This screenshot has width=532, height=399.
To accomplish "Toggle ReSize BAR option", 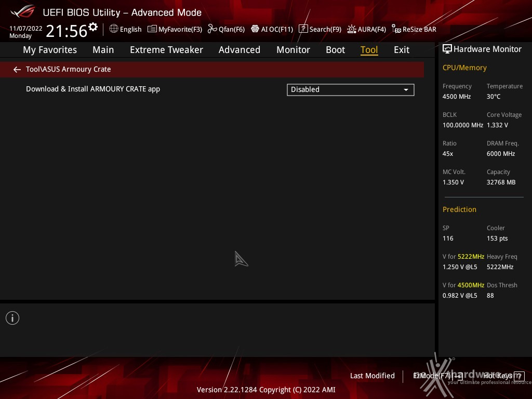I will [419, 29].
